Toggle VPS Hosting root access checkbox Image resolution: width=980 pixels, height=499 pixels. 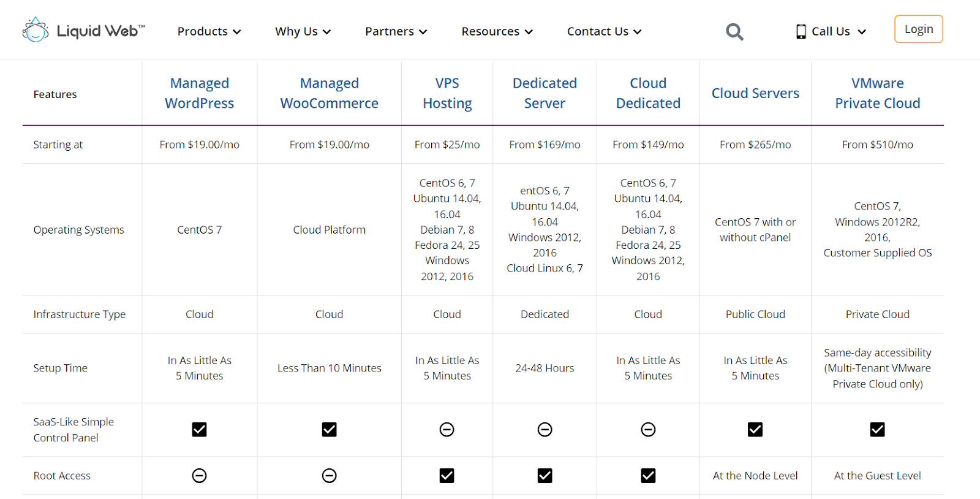pos(447,476)
